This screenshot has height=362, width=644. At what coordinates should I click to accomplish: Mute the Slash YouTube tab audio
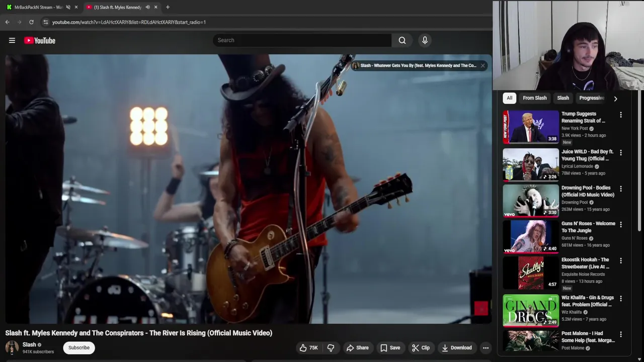point(147,7)
